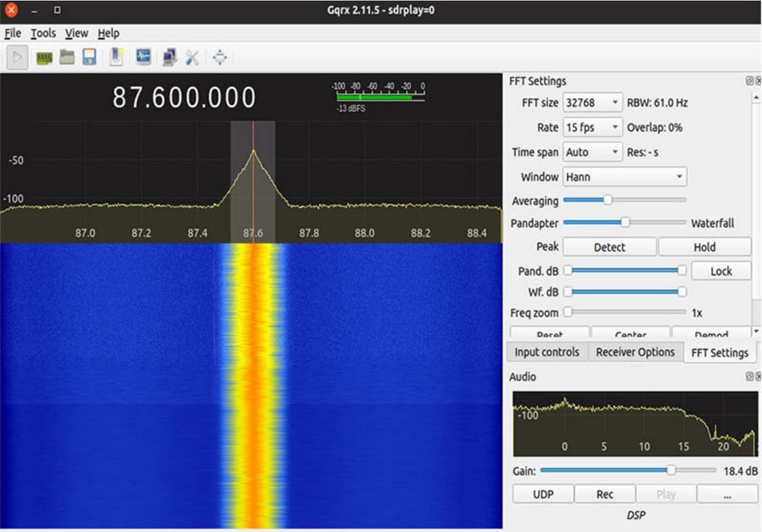
Task: Open the FFT size dropdown
Action: (592, 103)
